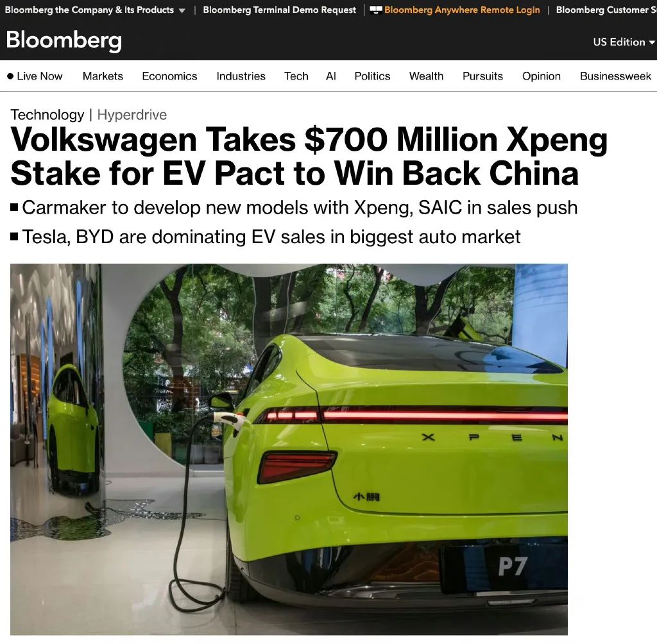Viewport: 657px width, 644px height.
Task: Click the Bloomberg logo
Action: 64,40
